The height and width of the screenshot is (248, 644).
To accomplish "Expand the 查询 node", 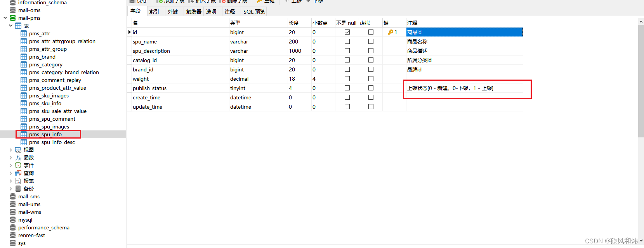I will [x=10, y=173].
